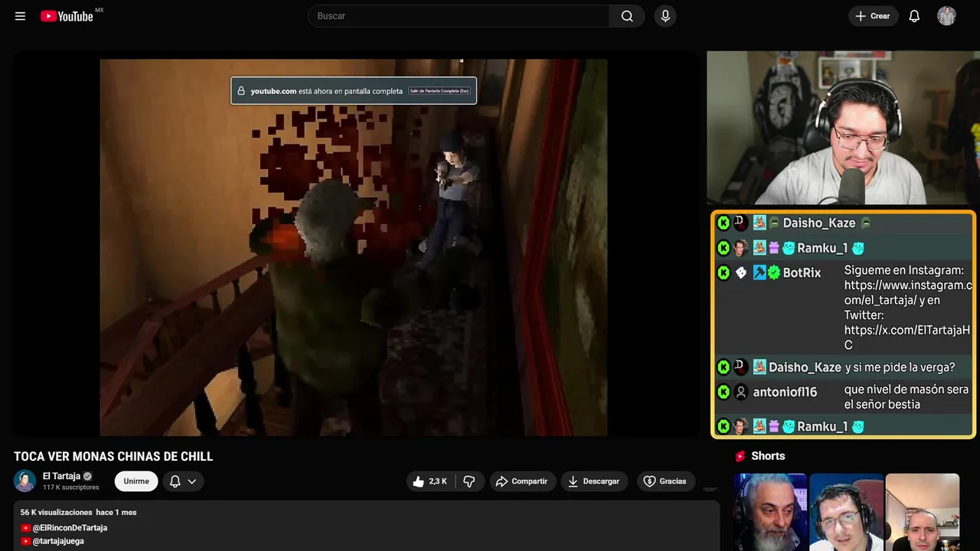Click Kick icon beside BotRix
The height and width of the screenshot is (551, 980).
pyautogui.click(x=724, y=272)
